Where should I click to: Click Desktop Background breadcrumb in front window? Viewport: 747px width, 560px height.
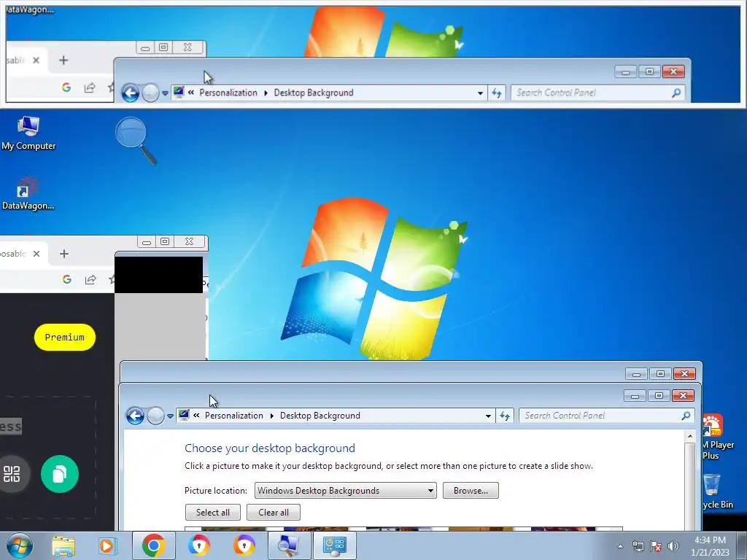[320, 416]
